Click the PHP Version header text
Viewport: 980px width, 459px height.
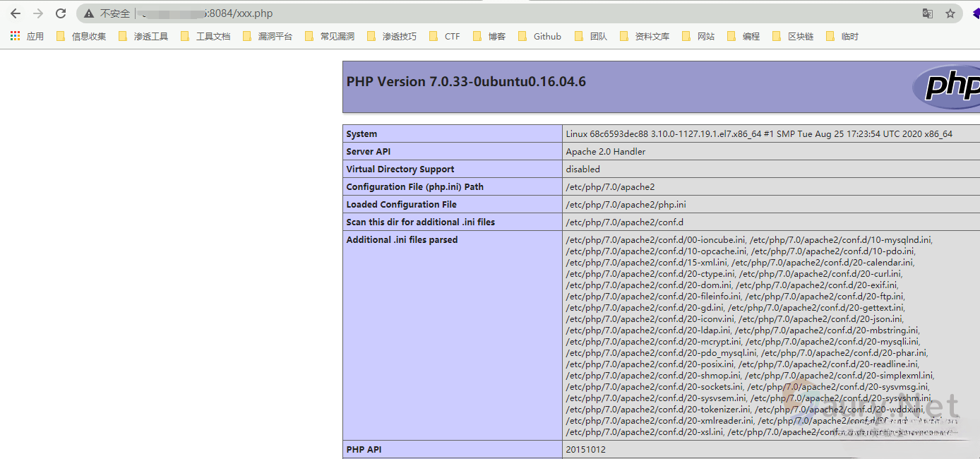tap(466, 82)
